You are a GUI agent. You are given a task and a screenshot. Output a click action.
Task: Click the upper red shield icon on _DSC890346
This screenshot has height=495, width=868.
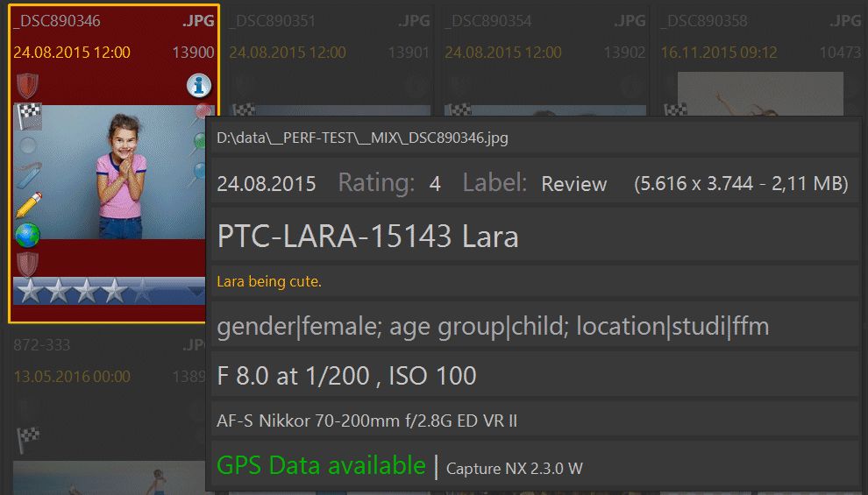(x=27, y=86)
